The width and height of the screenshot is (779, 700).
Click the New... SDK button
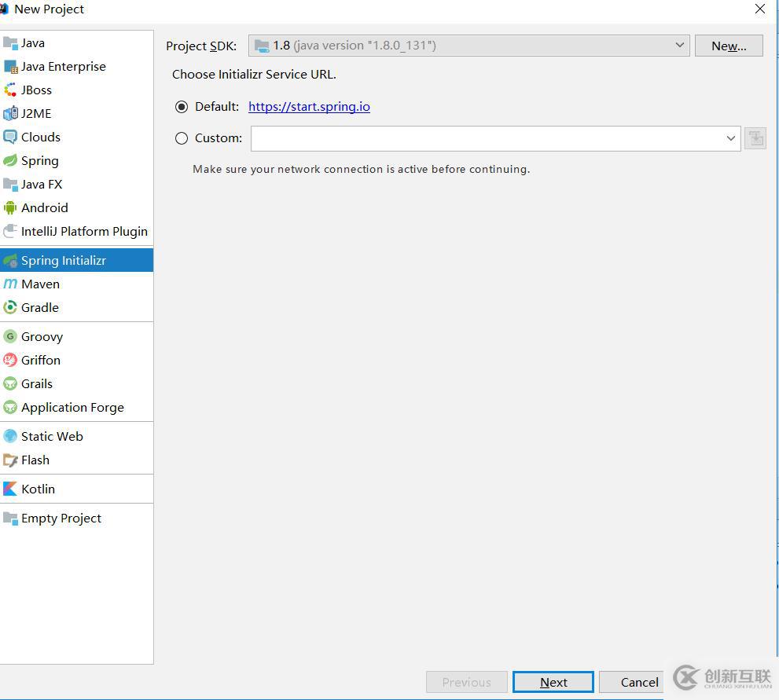coord(729,46)
